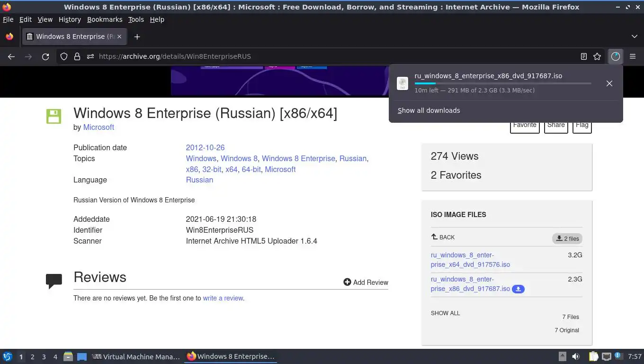
Task: Open the taskbar start menu icon
Action: pyautogui.click(x=8, y=356)
